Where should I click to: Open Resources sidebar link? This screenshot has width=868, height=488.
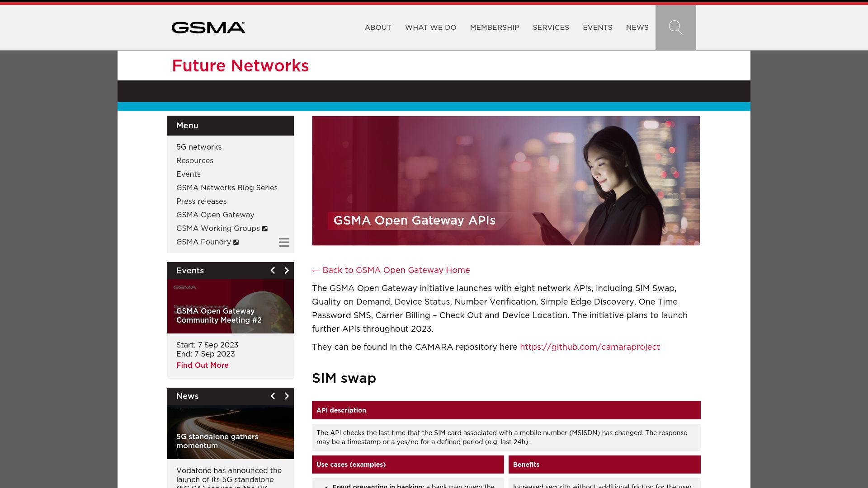(x=195, y=160)
